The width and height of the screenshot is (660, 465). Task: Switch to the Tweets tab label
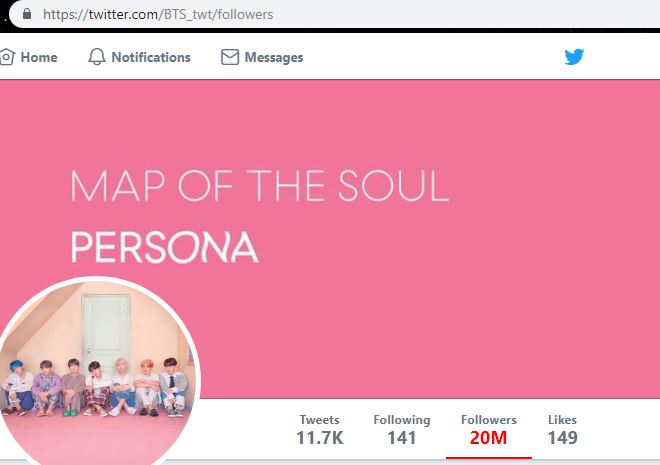[319, 420]
